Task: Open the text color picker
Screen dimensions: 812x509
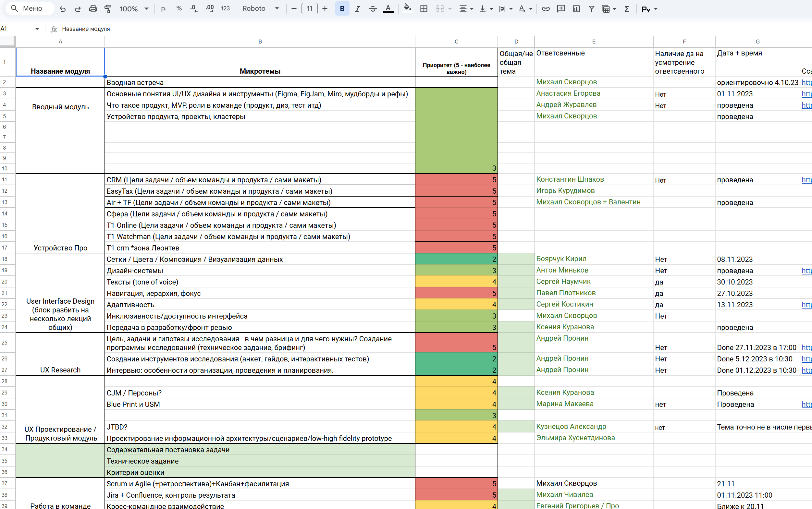Action: (x=388, y=9)
